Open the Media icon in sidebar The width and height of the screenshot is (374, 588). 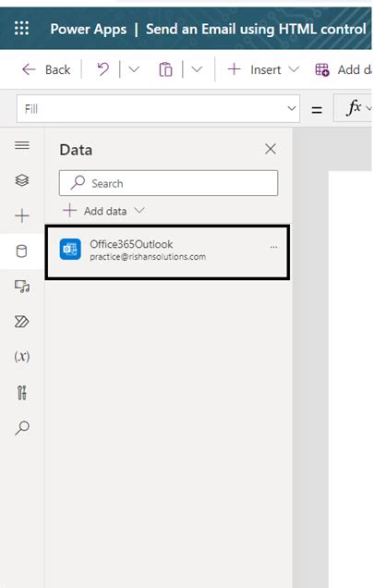tap(22, 287)
